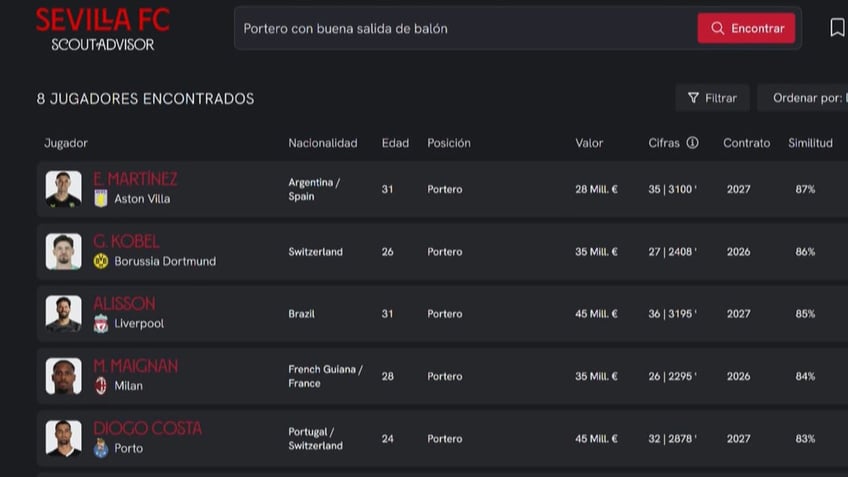The image size is (848, 477).
Task: Click the 32 | 2878' figures cell
Action: click(673, 439)
